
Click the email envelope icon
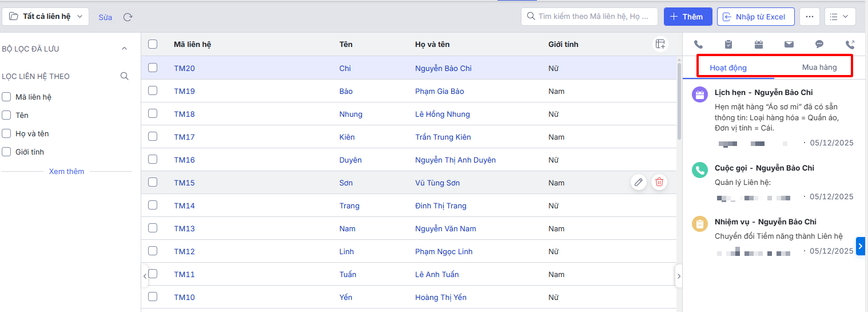point(789,44)
